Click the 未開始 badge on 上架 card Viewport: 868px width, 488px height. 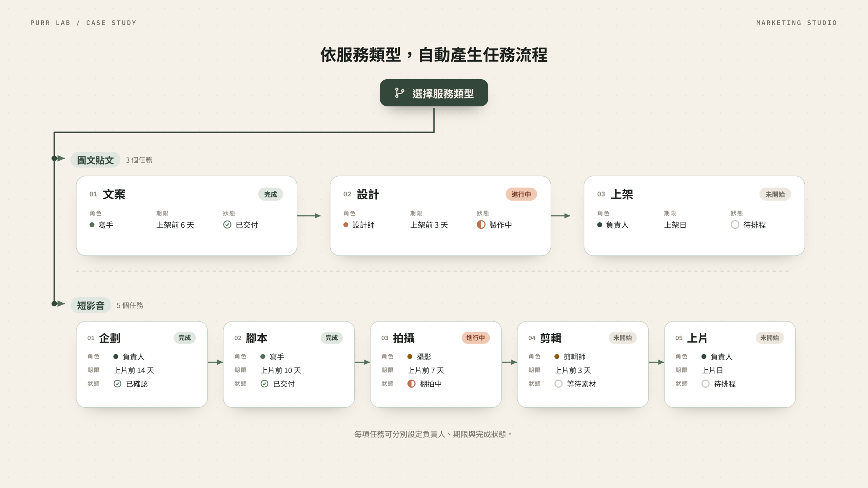click(775, 194)
